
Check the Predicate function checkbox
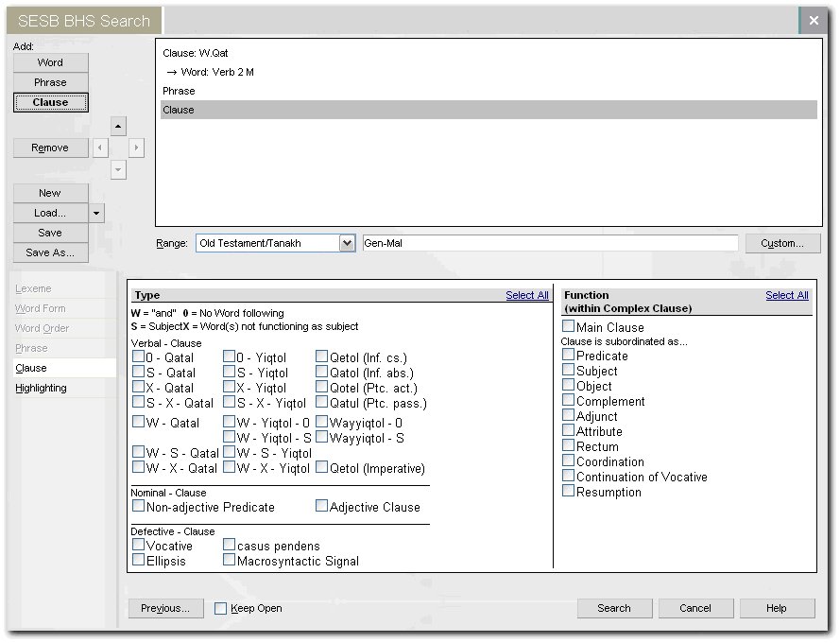[569, 355]
